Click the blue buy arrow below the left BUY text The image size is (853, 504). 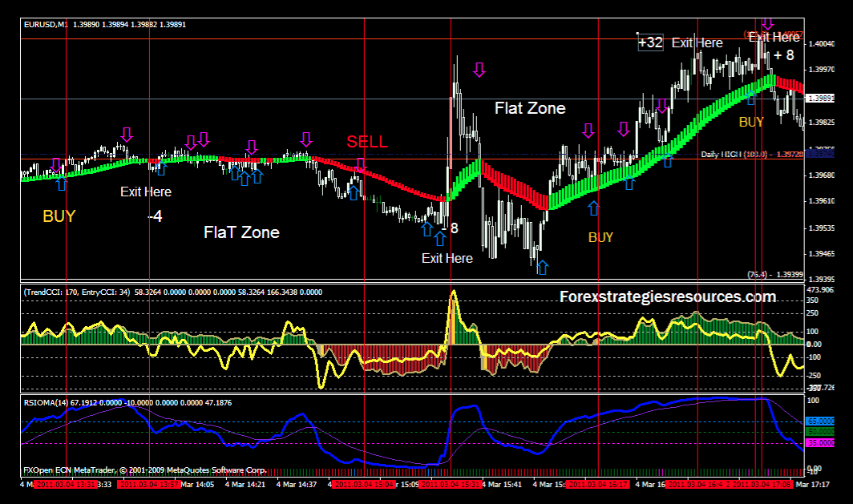(x=60, y=183)
